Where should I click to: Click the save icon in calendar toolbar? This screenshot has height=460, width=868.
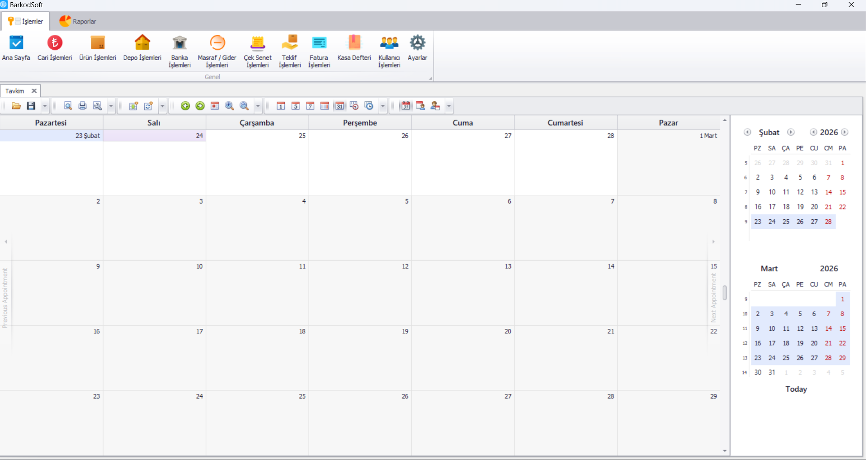[x=31, y=106]
